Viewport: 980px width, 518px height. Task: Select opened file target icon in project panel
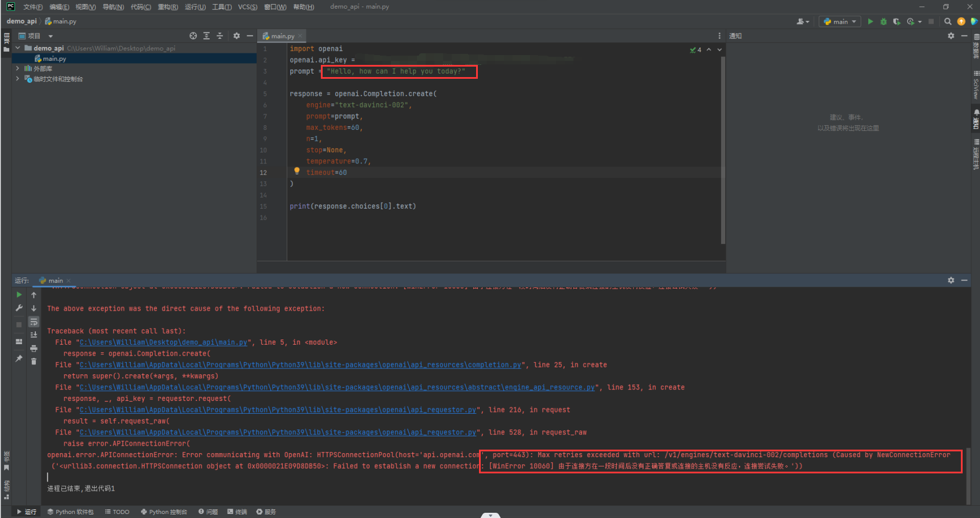[x=193, y=36]
